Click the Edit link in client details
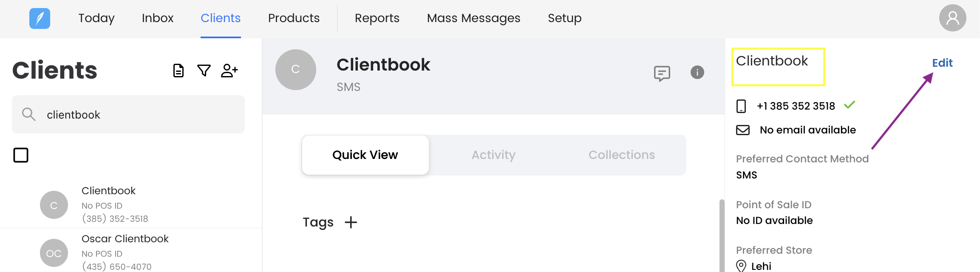 [942, 63]
